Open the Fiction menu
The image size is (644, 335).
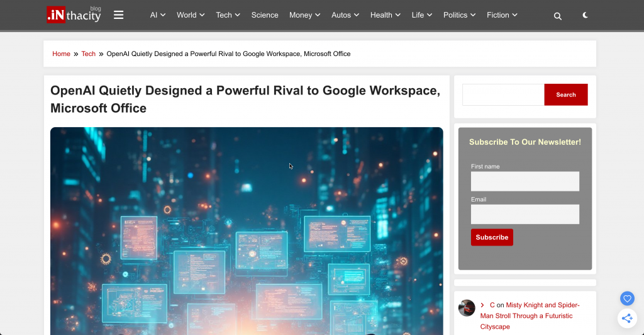point(502,15)
